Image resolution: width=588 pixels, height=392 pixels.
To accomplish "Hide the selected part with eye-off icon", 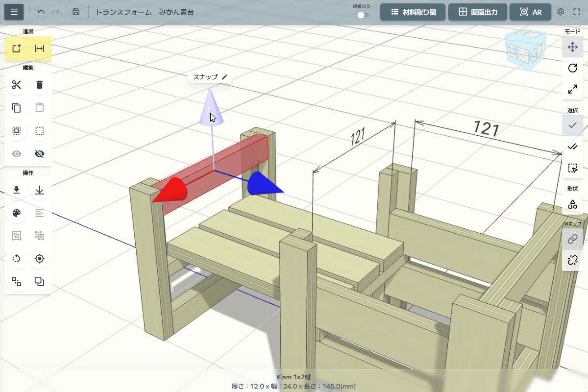I will coord(39,154).
